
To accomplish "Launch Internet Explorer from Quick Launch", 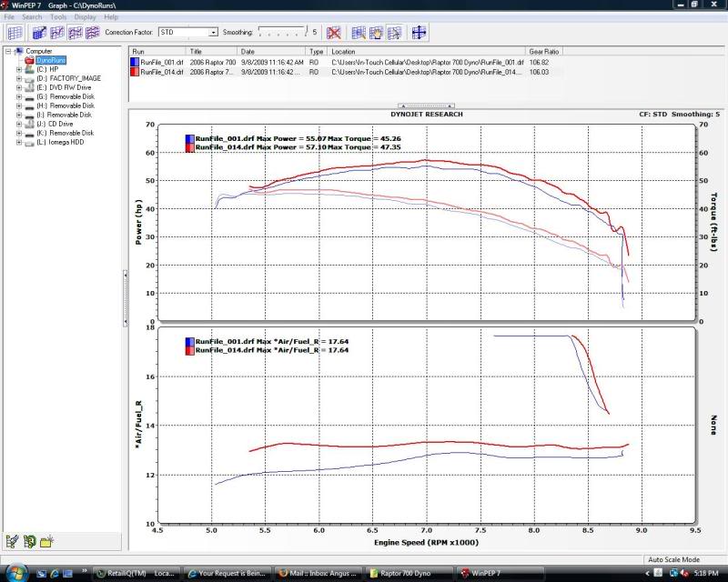I will click(x=55, y=574).
